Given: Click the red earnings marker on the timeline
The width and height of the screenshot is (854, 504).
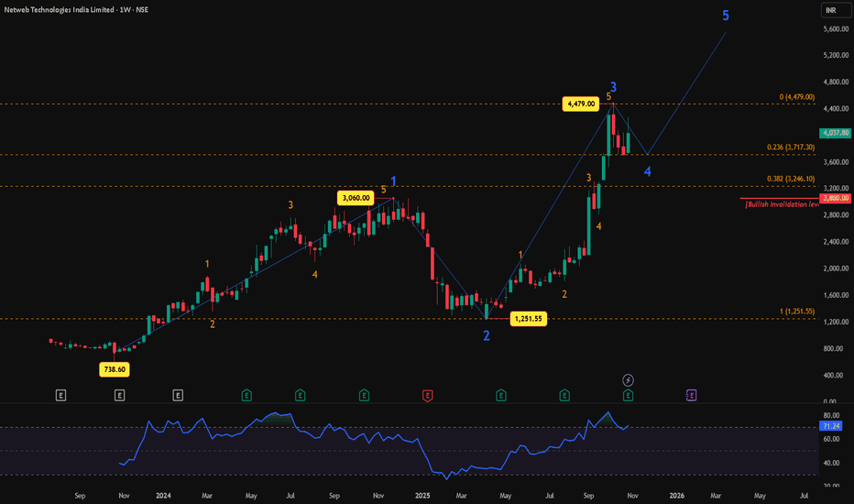Looking at the screenshot, I should (x=428, y=396).
